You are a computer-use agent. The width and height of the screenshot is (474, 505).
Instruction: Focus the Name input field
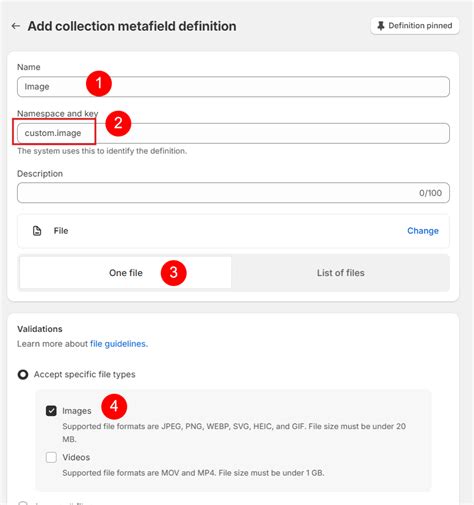click(233, 87)
